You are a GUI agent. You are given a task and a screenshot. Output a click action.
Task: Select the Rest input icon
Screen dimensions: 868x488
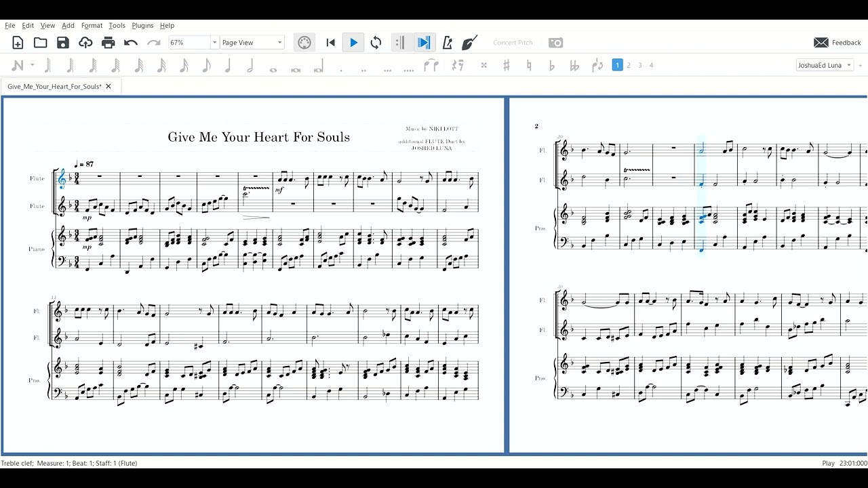(x=458, y=66)
